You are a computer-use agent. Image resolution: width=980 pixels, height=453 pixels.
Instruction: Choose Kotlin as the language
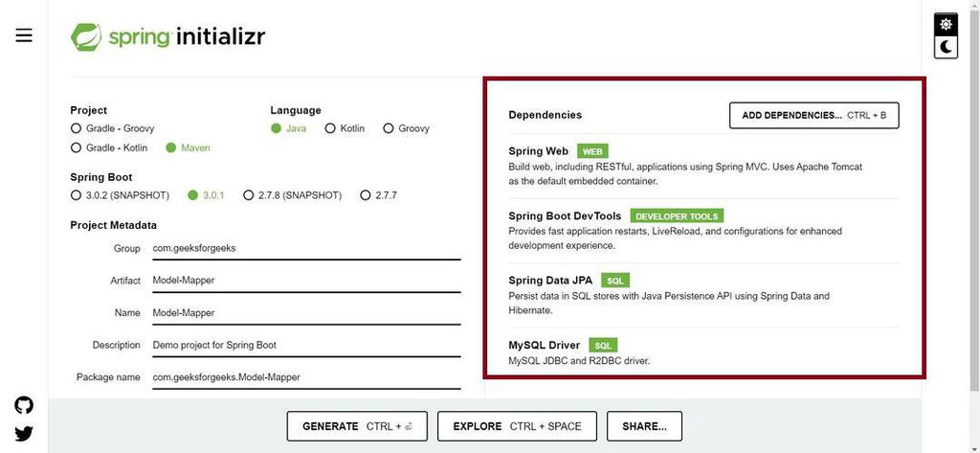[x=330, y=128]
